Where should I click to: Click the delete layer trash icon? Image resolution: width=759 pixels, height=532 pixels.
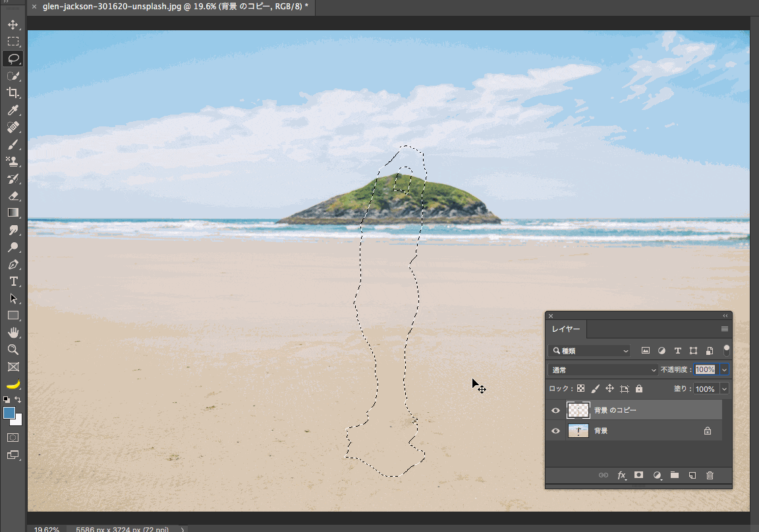[710, 475]
